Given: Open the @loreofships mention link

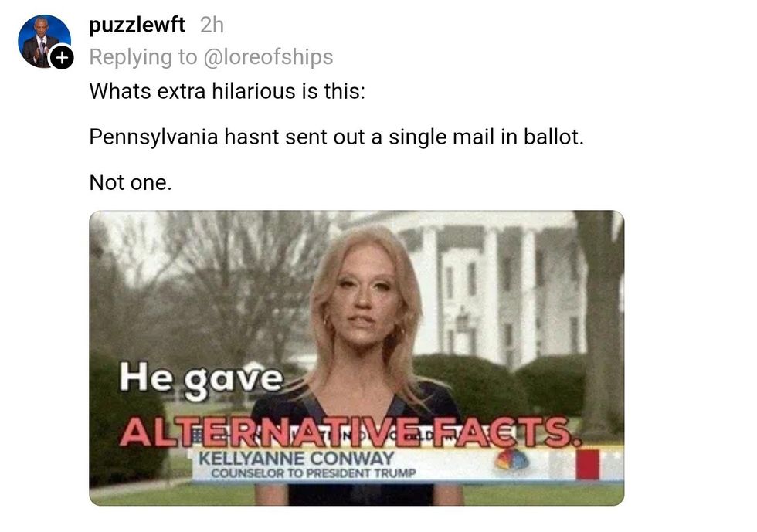Looking at the screenshot, I should click(269, 57).
